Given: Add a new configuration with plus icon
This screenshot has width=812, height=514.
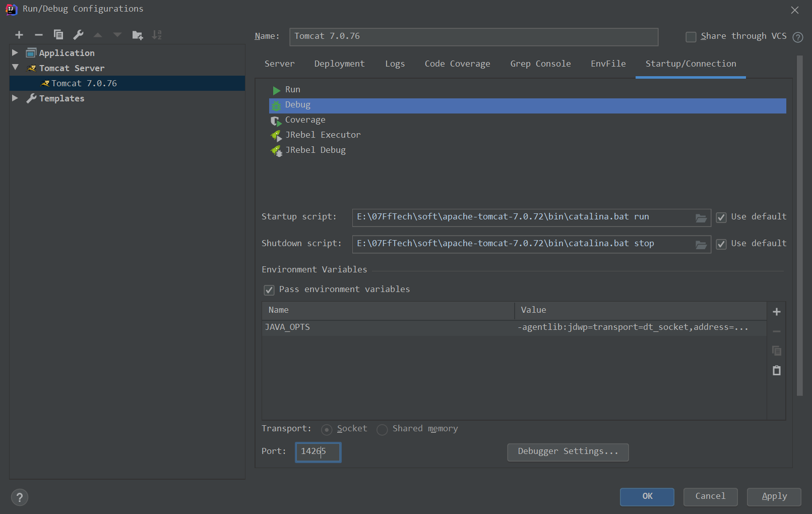Looking at the screenshot, I should pyautogui.click(x=19, y=35).
